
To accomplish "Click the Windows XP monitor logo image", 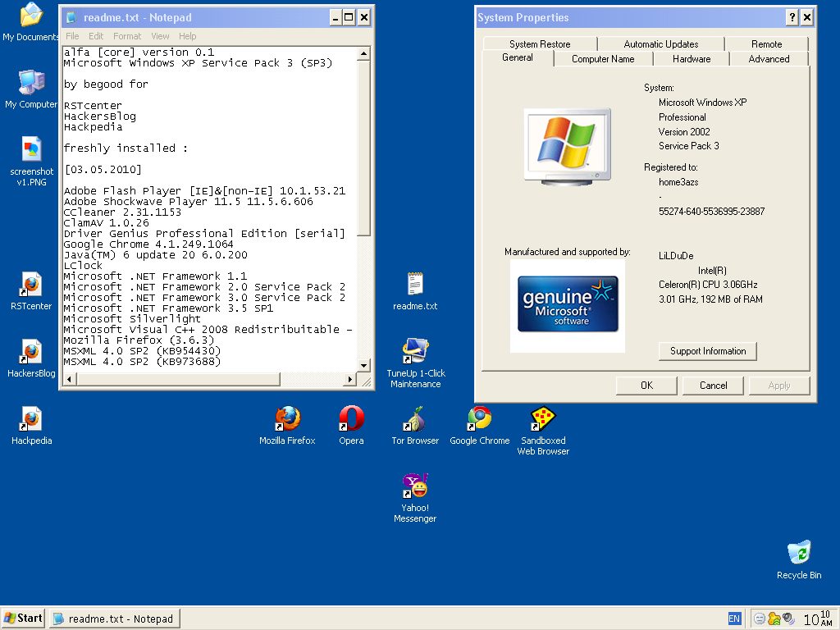I will [x=567, y=147].
